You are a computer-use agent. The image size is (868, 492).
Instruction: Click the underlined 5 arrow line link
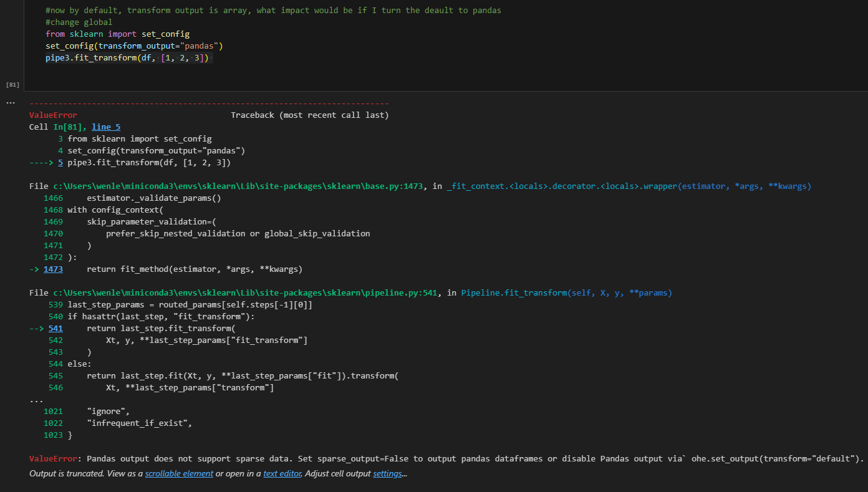pyautogui.click(x=60, y=163)
